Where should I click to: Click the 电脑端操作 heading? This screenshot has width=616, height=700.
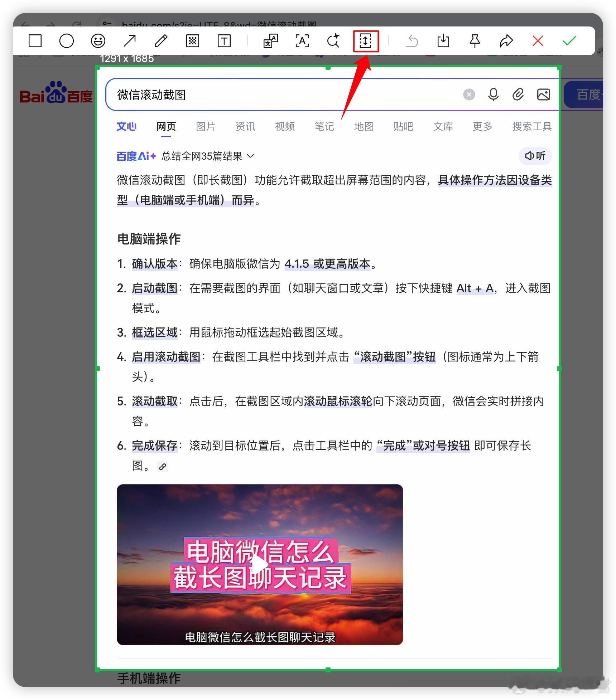(x=149, y=239)
